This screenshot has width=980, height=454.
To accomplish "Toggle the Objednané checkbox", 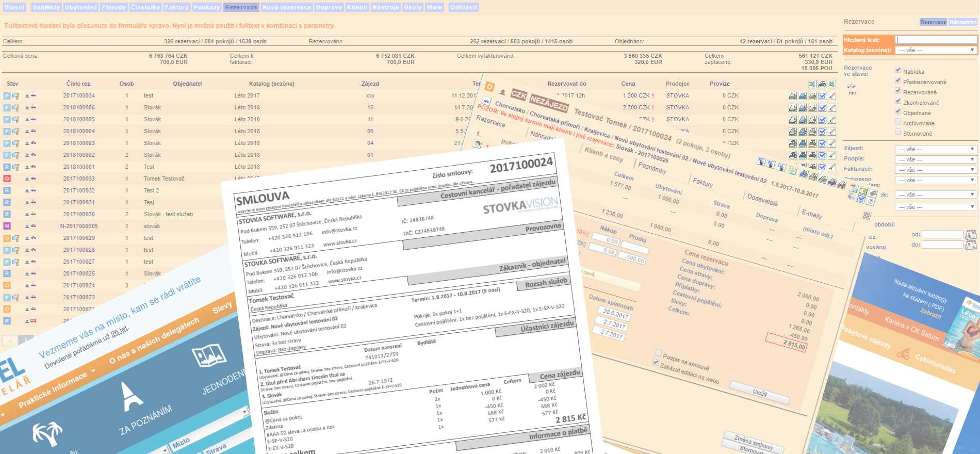I will tap(898, 112).
